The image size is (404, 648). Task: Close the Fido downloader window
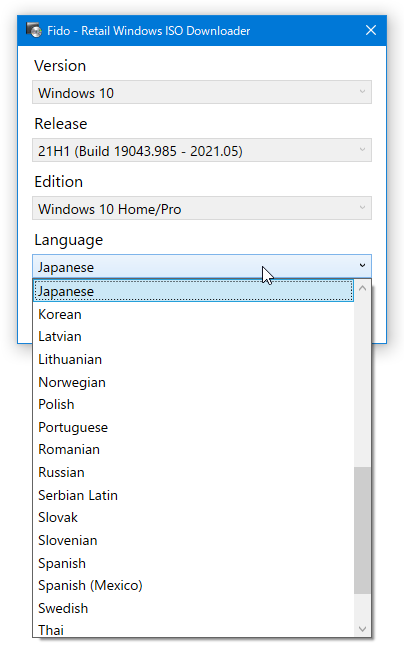click(371, 30)
